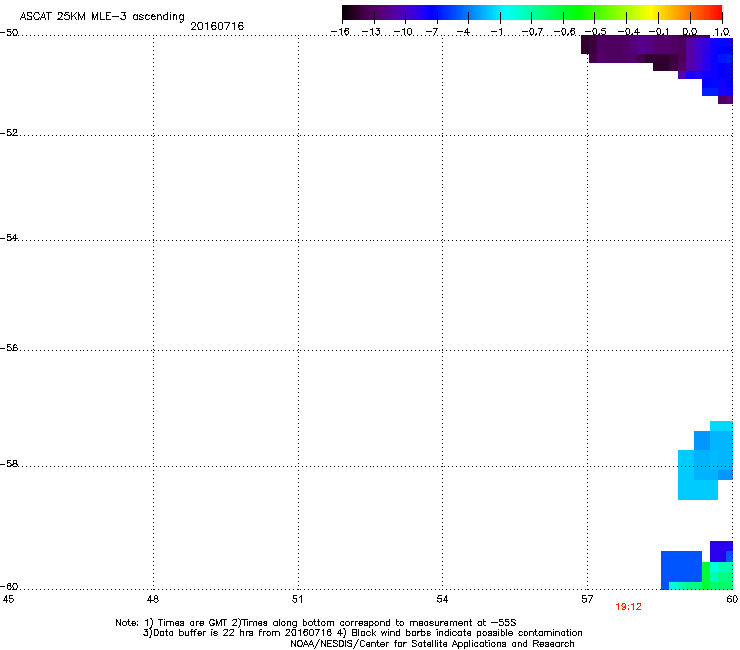Click the red end of the colorbar
This screenshot has height=650, width=740.
click(x=713, y=13)
